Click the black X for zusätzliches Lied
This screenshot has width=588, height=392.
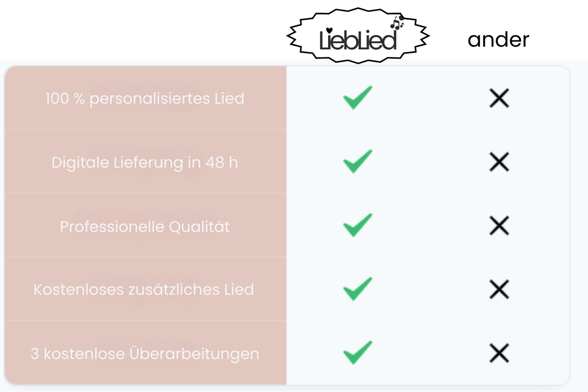(499, 290)
